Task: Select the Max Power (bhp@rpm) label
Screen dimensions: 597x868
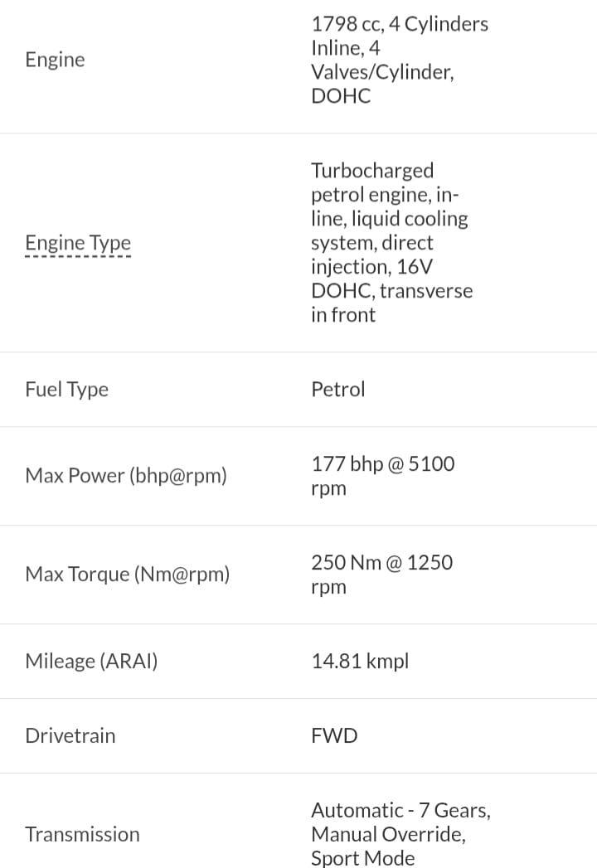Action: [x=126, y=476]
